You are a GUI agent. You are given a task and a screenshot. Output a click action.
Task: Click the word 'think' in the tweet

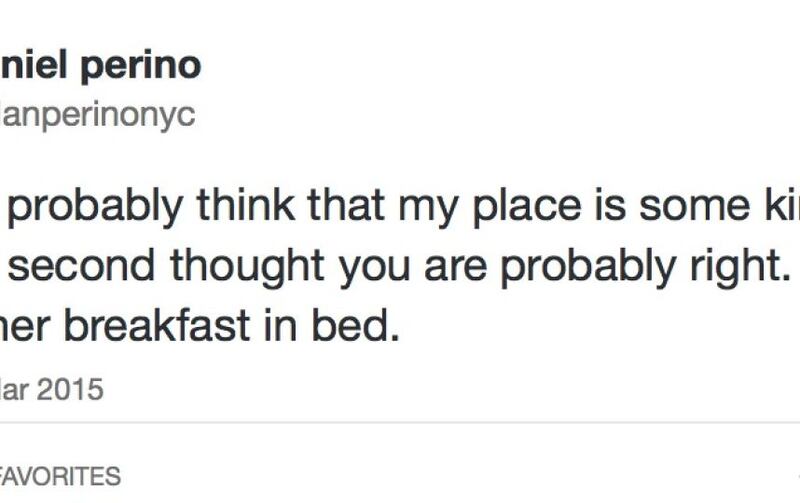246,204
